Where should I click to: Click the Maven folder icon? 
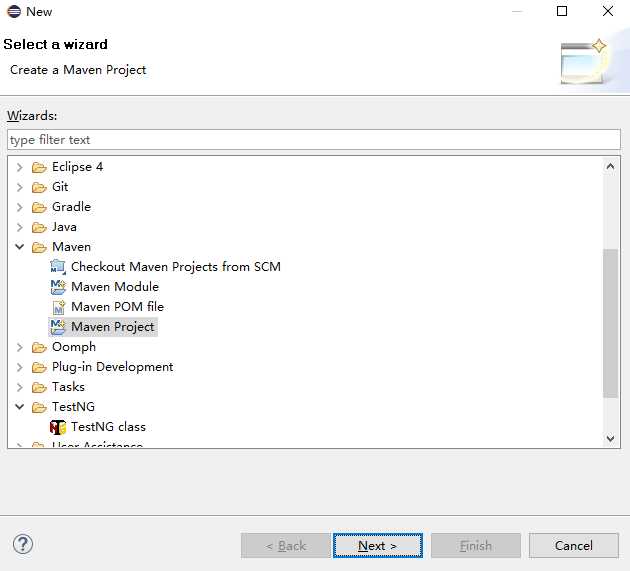pyautogui.click(x=39, y=247)
